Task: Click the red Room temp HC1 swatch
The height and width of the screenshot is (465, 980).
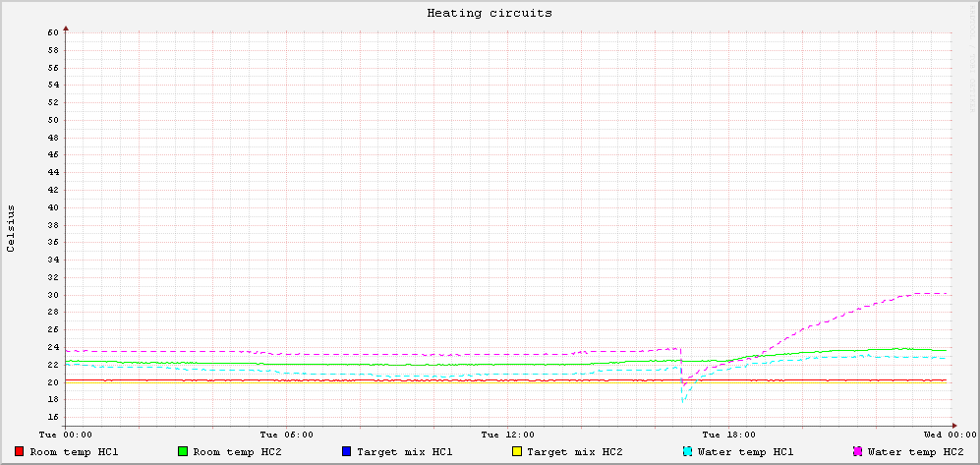Action: point(20,452)
